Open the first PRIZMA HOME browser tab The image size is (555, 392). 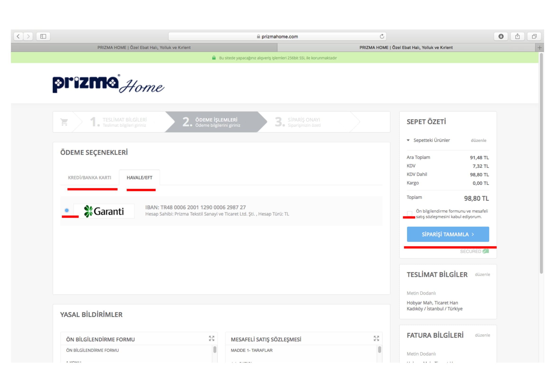(144, 48)
